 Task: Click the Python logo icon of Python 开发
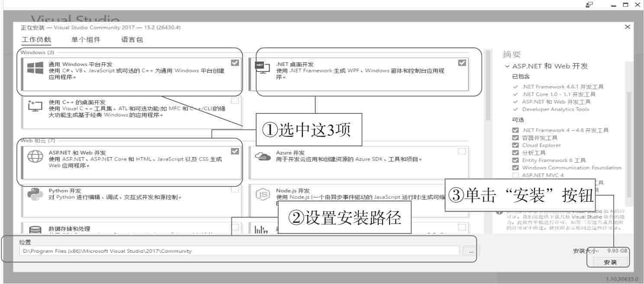pos(35,195)
